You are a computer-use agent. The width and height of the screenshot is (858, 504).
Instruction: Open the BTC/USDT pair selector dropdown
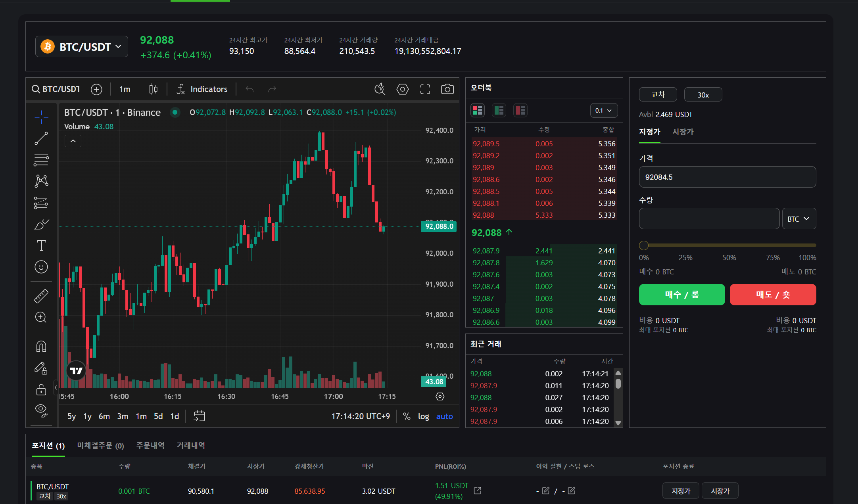click(82, 47)
